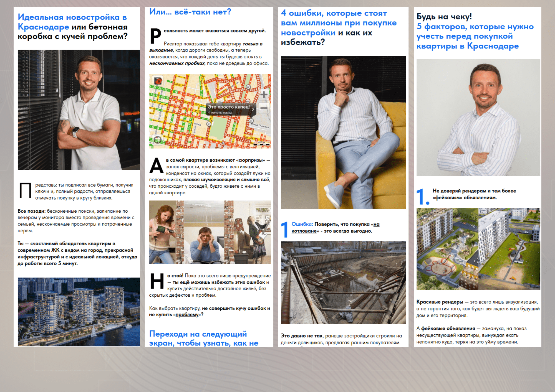Open the noisy neighbours collage image
555x392 pixels.
click(210, 232)
